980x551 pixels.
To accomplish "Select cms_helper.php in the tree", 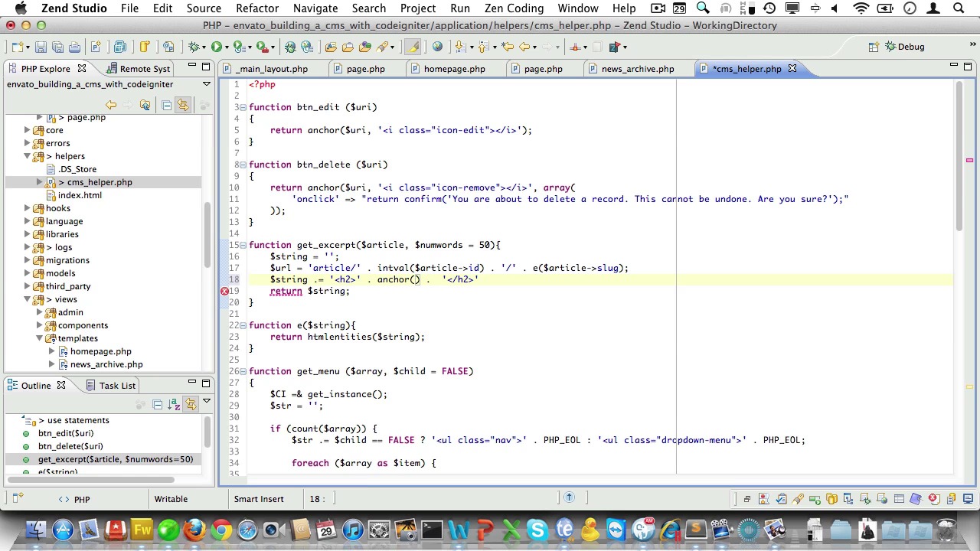I will (x=100, y=182).
